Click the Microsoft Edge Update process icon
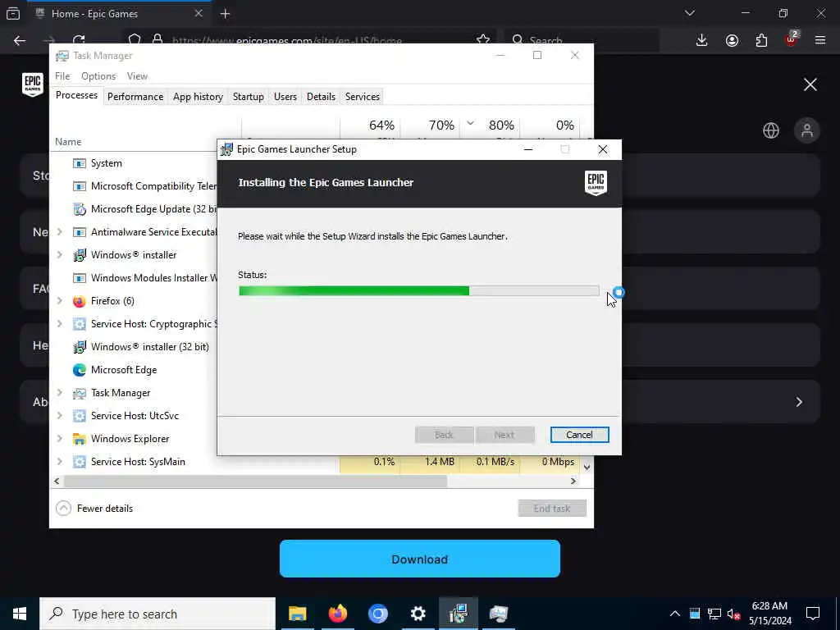The width and height of the screenshot is (840, 630). (x=80, y=209)
